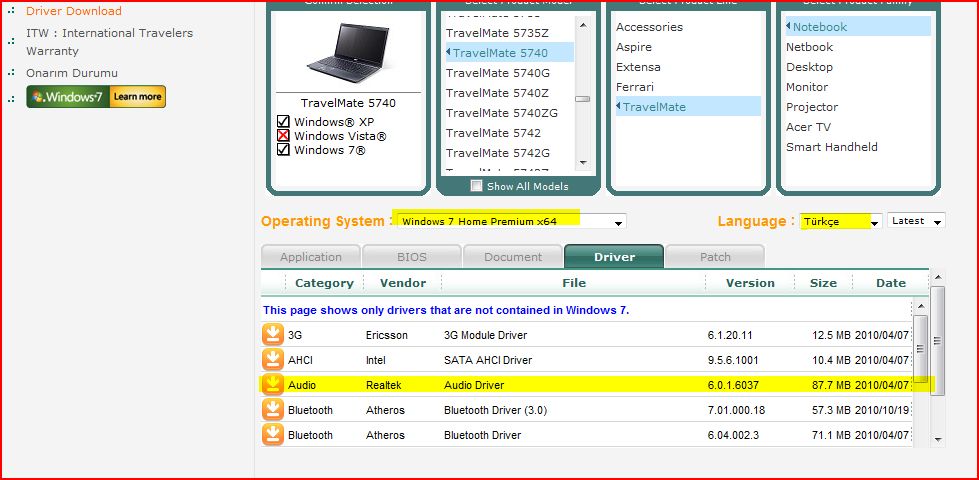This screenshot has height=480, width=979.
Task: Expand the Latest version dropdown
Action: [936, 221]
